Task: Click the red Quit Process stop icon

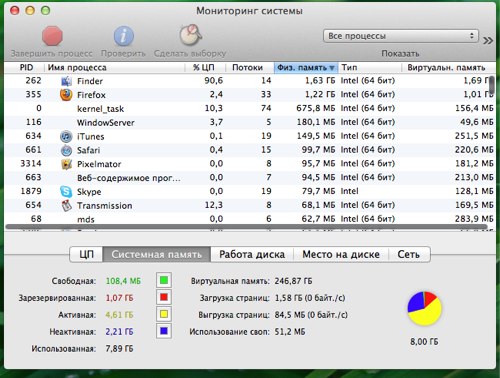Action: pos(52,36)
